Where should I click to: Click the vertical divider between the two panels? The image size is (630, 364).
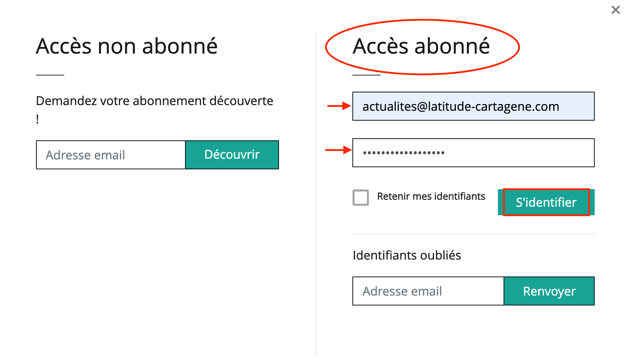(x=316, y=194)
